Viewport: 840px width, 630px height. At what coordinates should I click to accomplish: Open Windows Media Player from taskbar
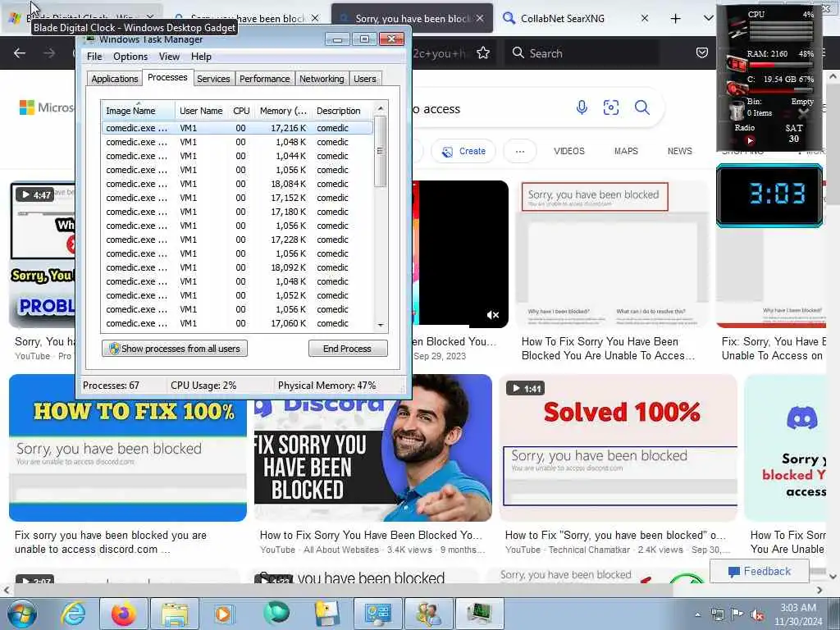(224, 614)
